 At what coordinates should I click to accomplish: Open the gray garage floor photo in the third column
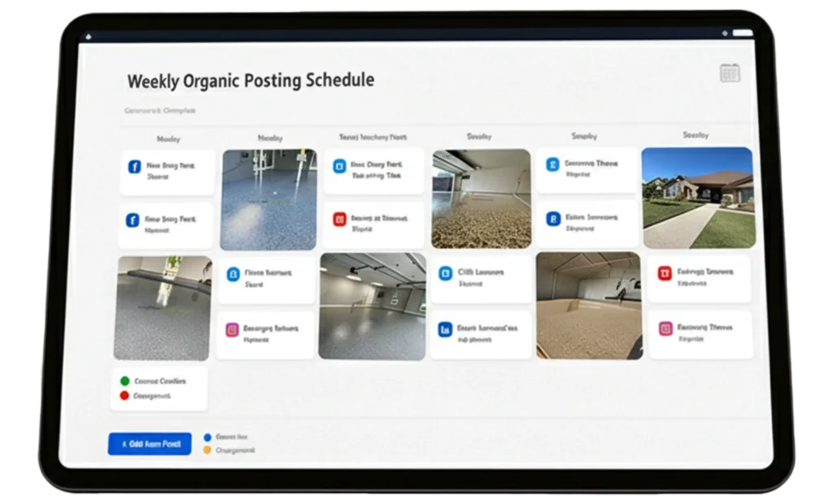pyautogui.click(x=372, y=306)
